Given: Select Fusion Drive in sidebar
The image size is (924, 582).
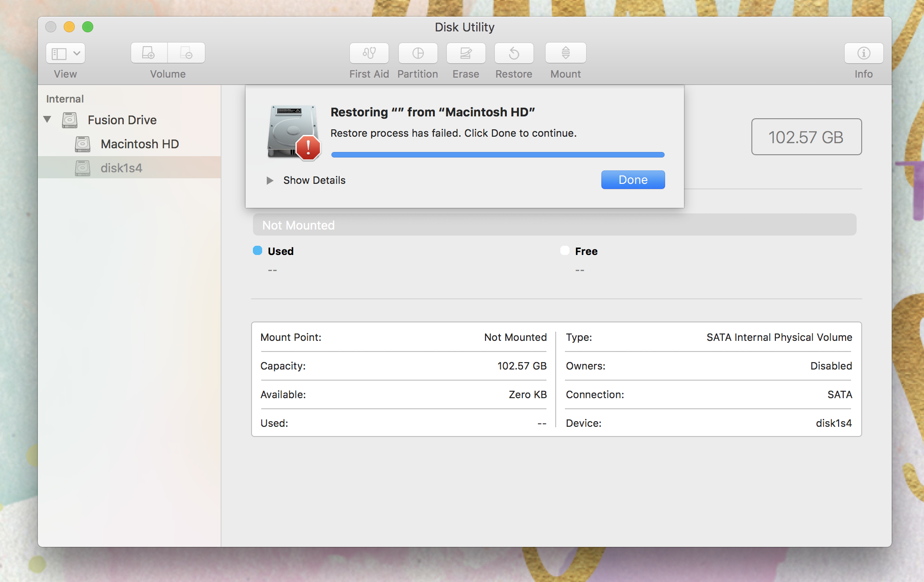Looking at the screenshot, I should (x=122, y=120).
